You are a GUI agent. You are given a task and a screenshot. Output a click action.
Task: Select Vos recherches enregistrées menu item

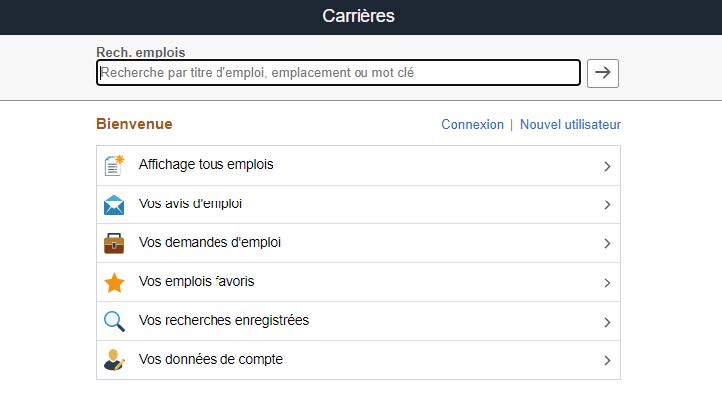pyautogui.click(x=224, y=321)
